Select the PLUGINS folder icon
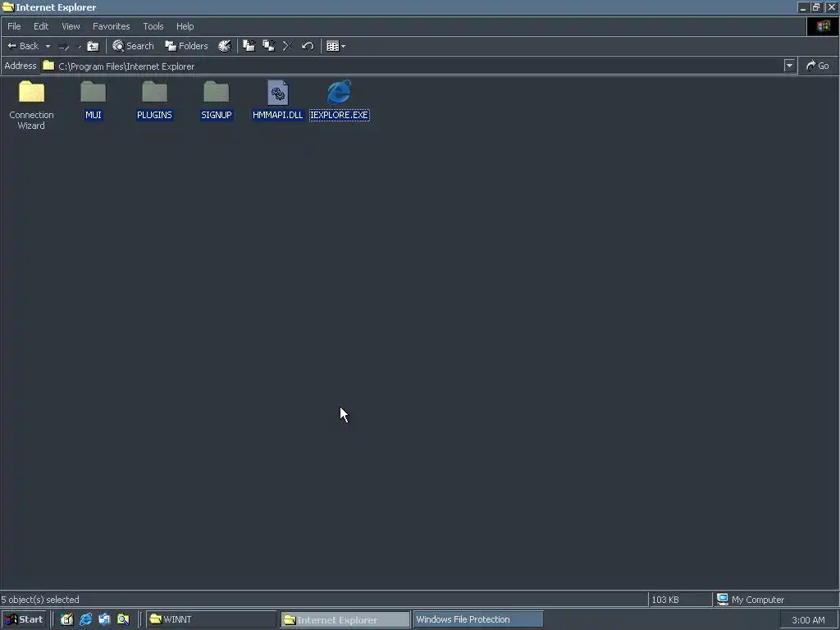This screenshot has height=630, width=840. click(155, 92)
